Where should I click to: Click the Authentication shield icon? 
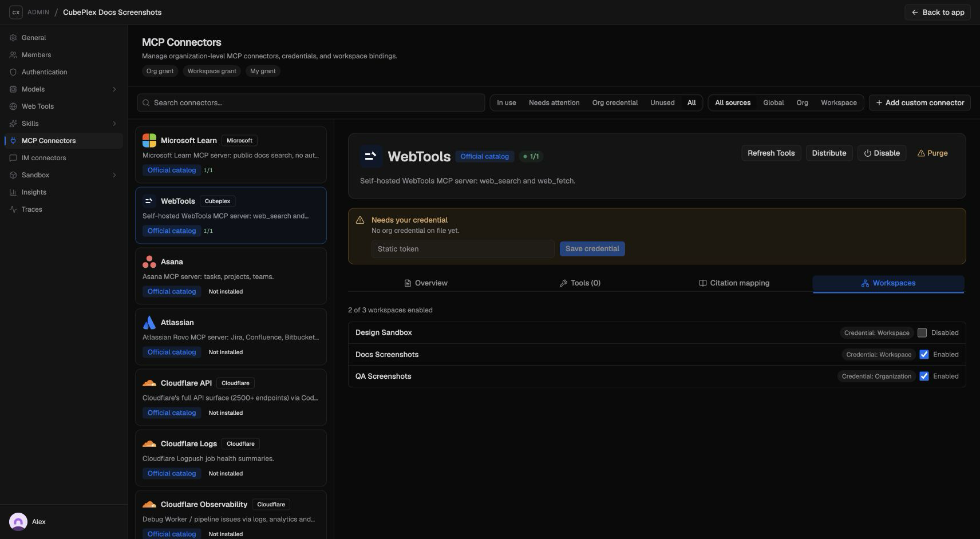[x=13, y=72]
